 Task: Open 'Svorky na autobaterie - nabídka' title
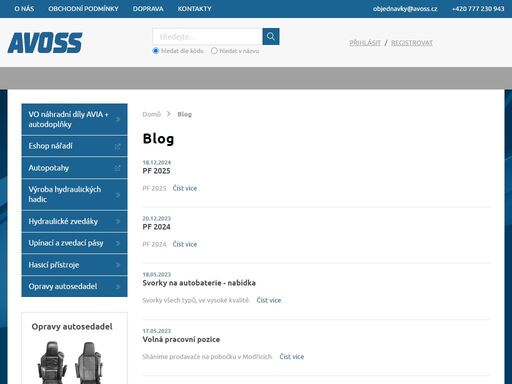pos(199,283)
